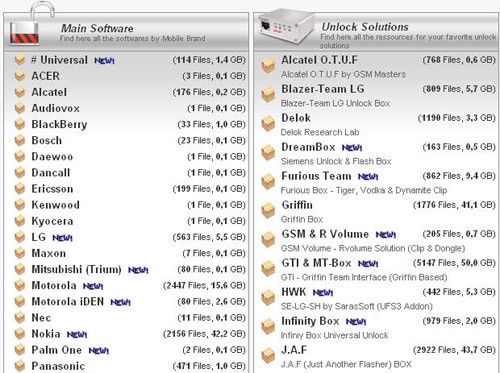This screenshot has width=500, height=373.
Task: Click the NEW! badge beside Motorola iDEN
Action: (121, 302)
